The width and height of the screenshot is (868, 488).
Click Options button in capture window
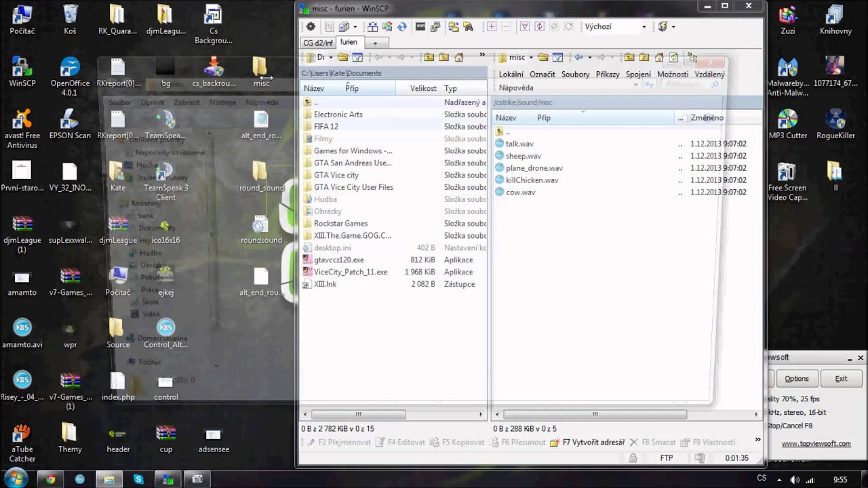point(797,379)
